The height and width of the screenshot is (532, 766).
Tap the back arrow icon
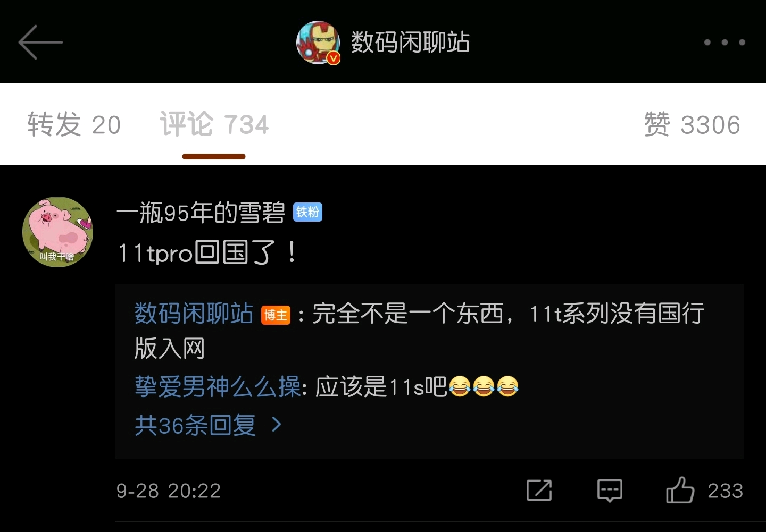pos(40,42)
